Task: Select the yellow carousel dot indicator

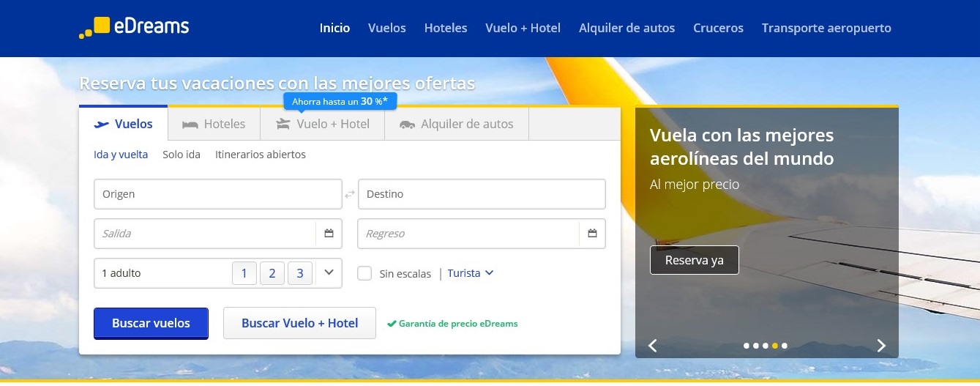Action: (775, 346)
